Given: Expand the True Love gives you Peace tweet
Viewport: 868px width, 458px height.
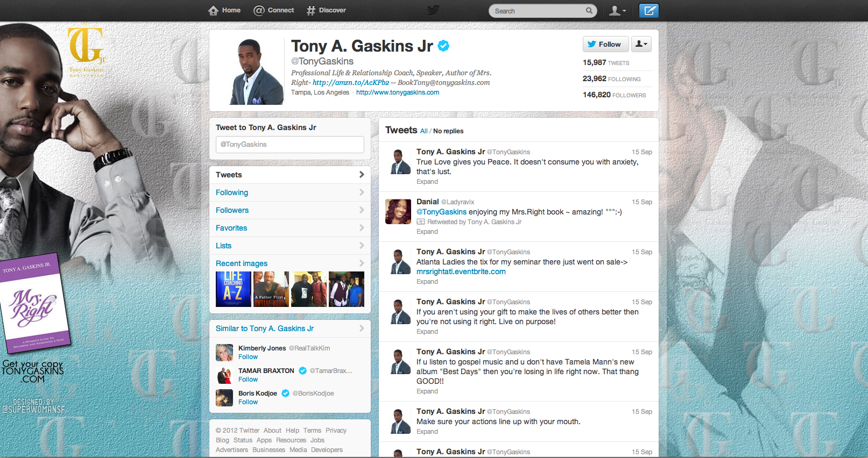Looking at the screenshot, I should point(427,182).
